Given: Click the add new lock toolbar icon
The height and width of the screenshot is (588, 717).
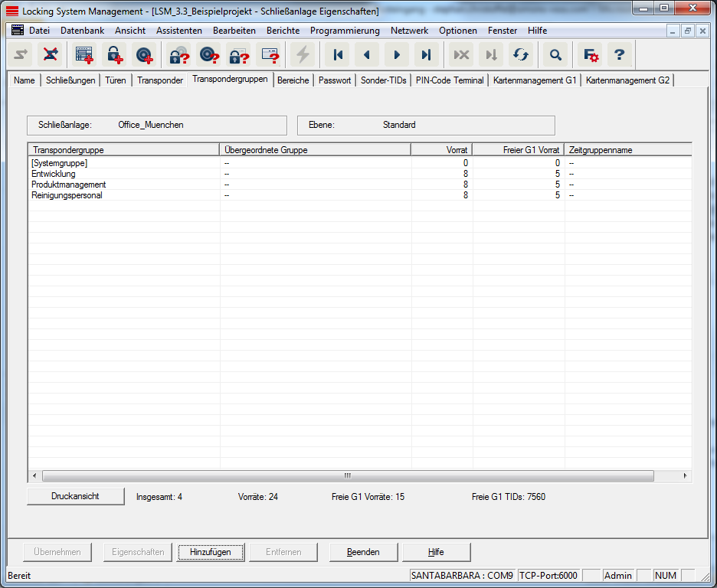Looking at the screenshot, I should tap(114, 55).
